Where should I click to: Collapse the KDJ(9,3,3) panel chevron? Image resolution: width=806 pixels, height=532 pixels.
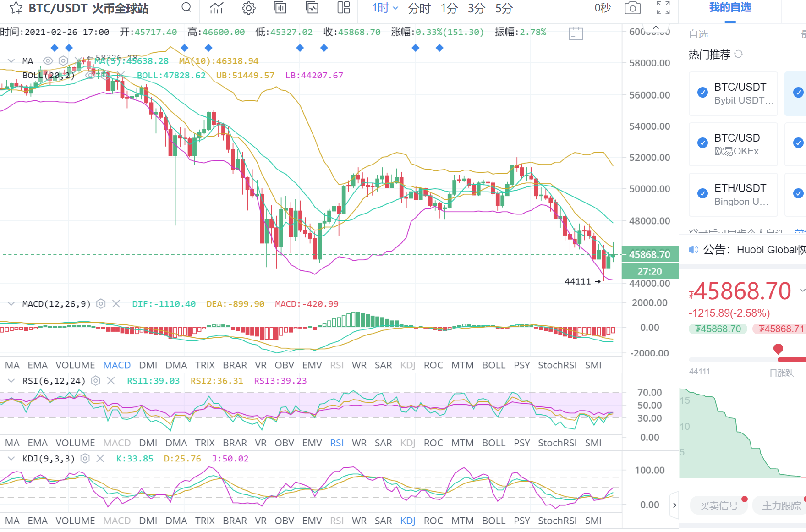point(11,459)
